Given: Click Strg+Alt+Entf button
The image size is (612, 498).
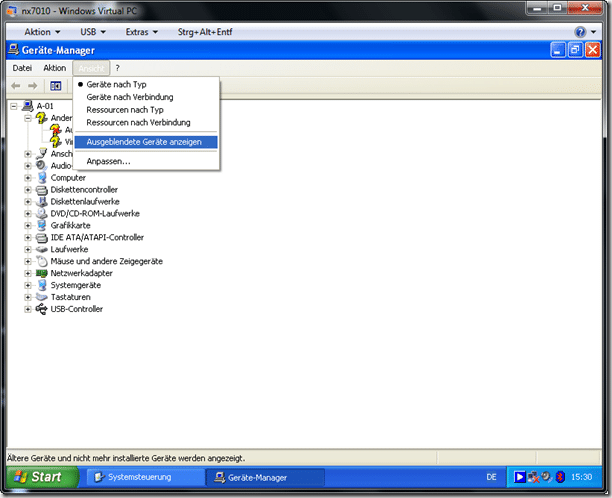Looking at the screenshot, I should [205, 32].
